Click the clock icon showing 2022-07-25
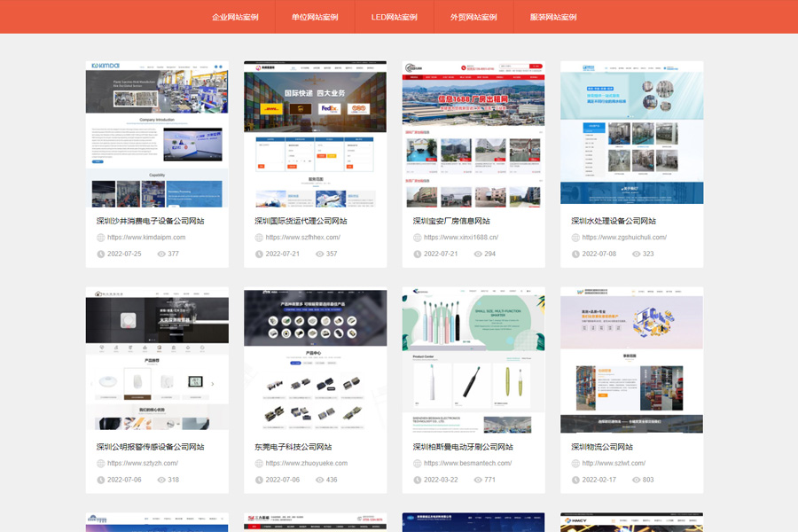Image resolution: width=798 pixels, height=532 pixels. pyautogui.click(x=100, y=254)
